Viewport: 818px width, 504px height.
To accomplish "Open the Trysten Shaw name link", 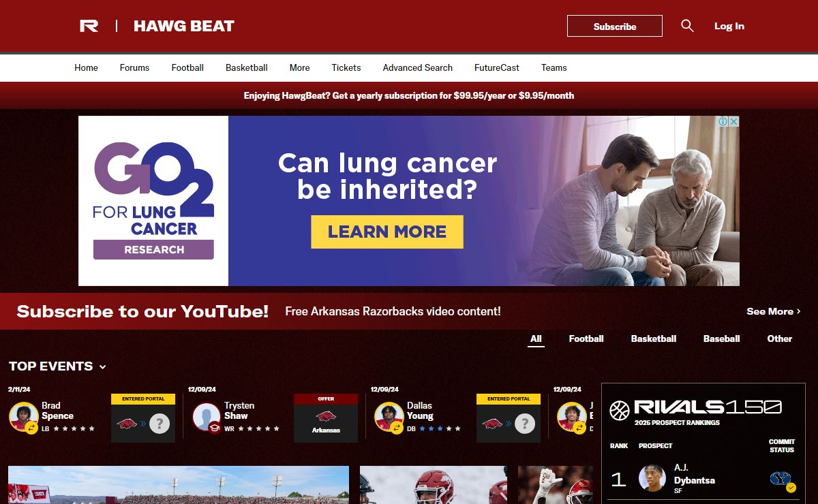I will (x=239, y=411).
